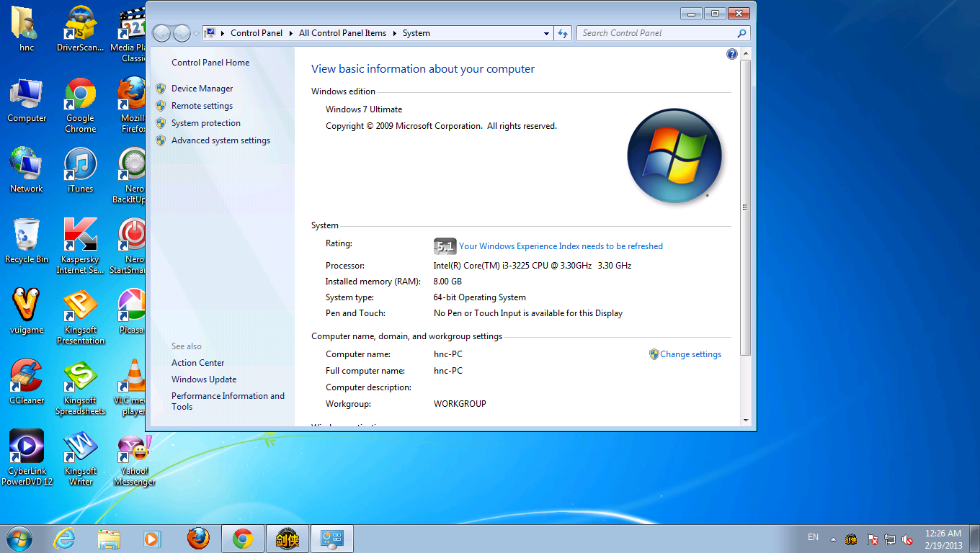Image resolution: width=980 pixels, height=553 pixels.
Task: Expand the arrow after Control Panel breadcrumb
Action: 291,33
